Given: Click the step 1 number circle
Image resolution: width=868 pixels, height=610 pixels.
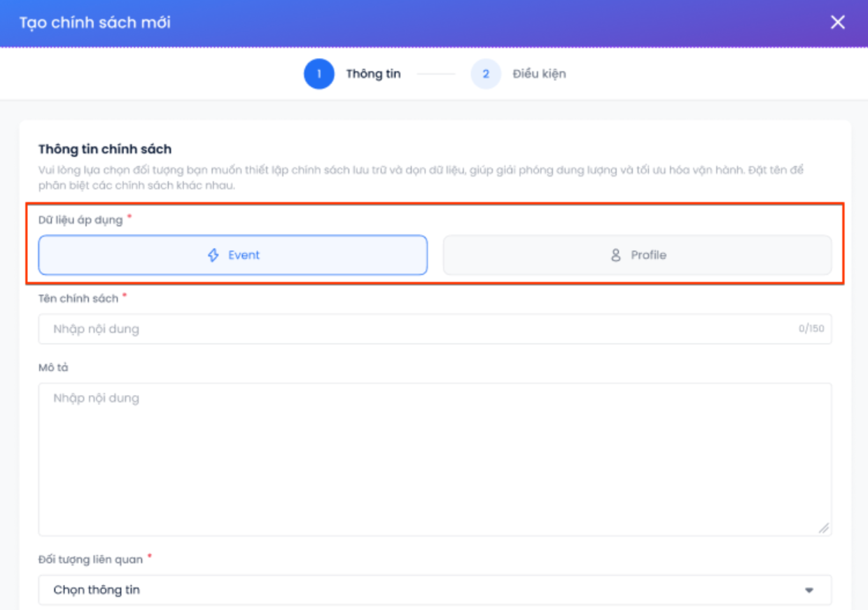Looking at the screenshot, I should [x=318, y=74].
